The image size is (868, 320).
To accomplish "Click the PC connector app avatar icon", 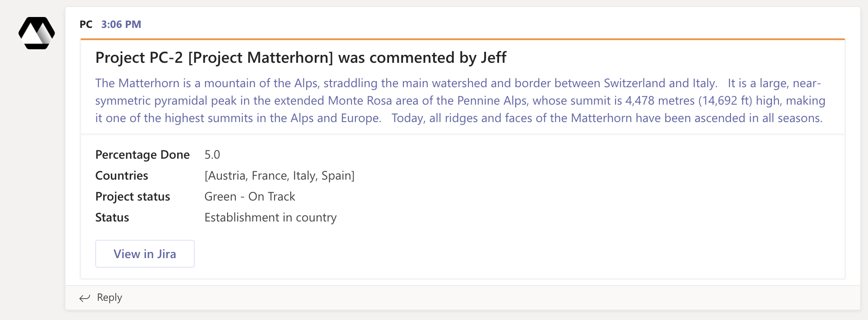I will [37, 33].
